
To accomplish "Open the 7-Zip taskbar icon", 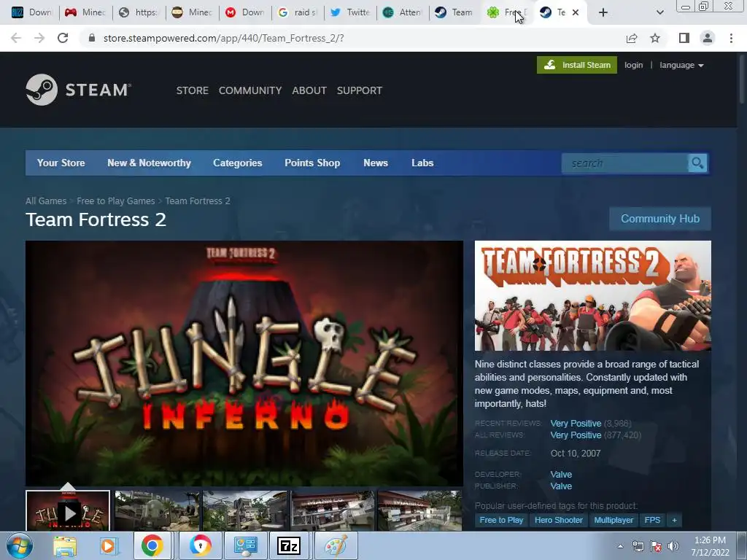I will pos(289,545).
